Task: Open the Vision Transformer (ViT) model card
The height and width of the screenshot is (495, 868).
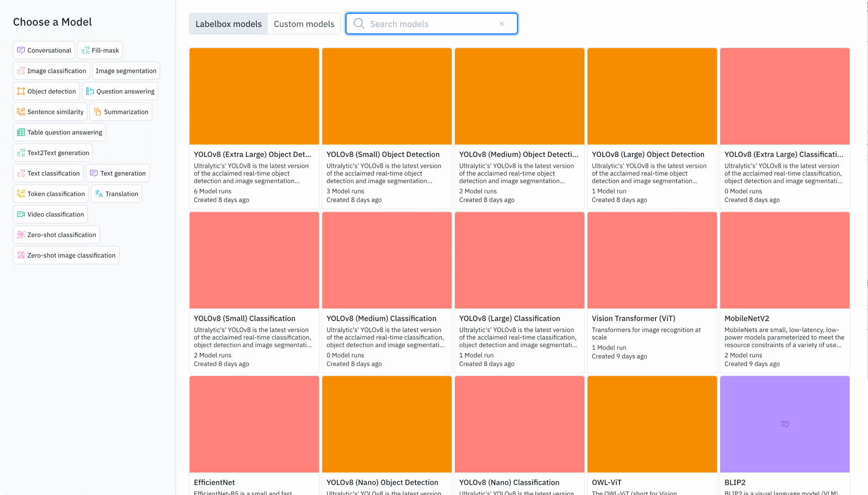Action: (x=651, y=292)
